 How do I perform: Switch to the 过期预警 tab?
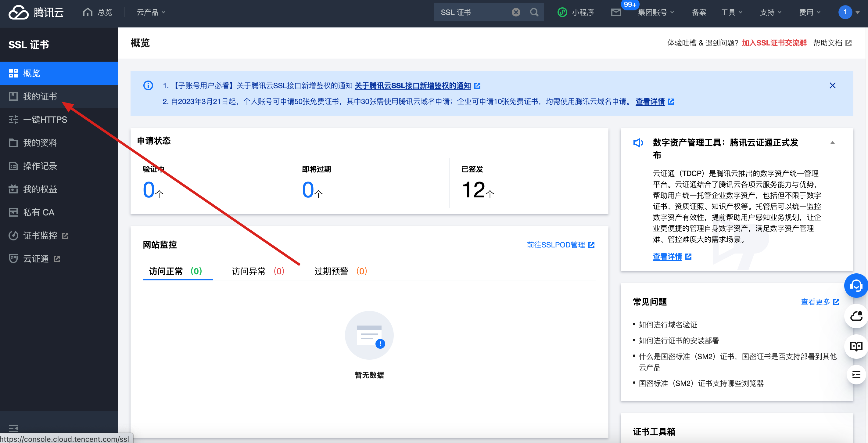pyautogui.click(x=341, y=271)
